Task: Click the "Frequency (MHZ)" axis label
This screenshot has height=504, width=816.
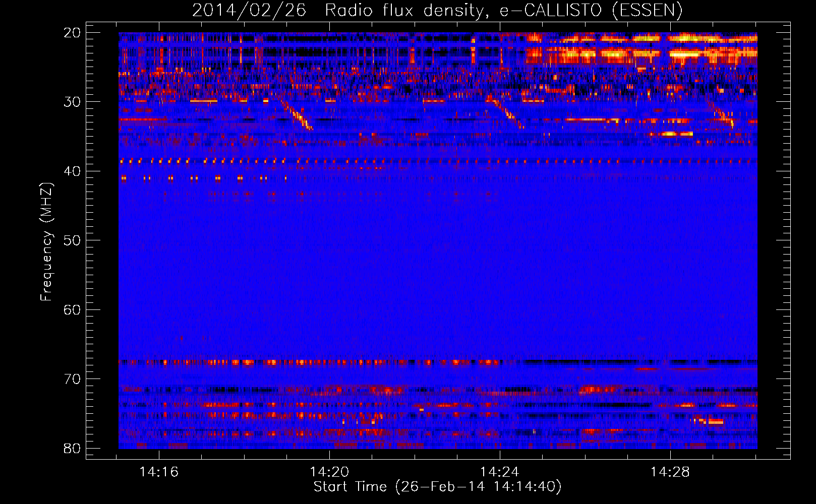Action: (46, 242)
